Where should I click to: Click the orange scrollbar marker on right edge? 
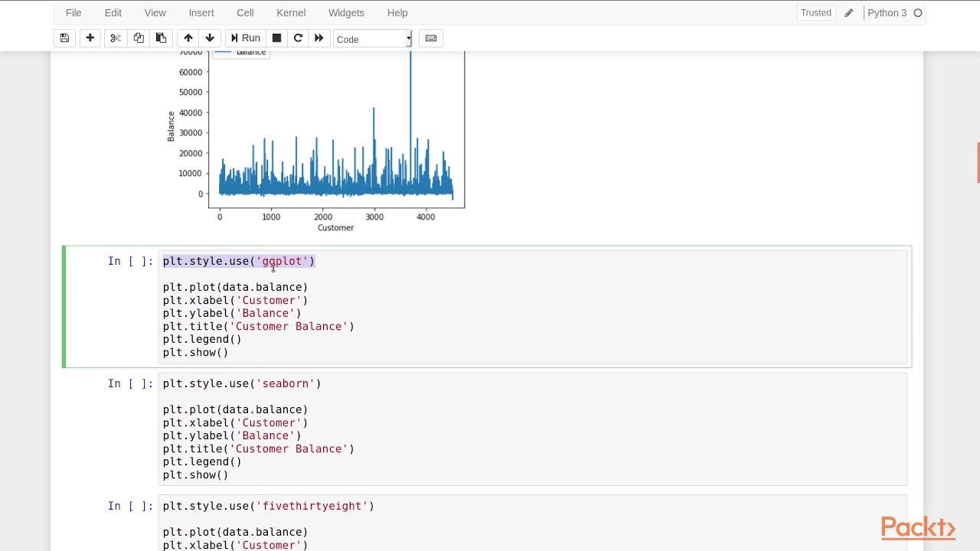(x=978, y=163)
